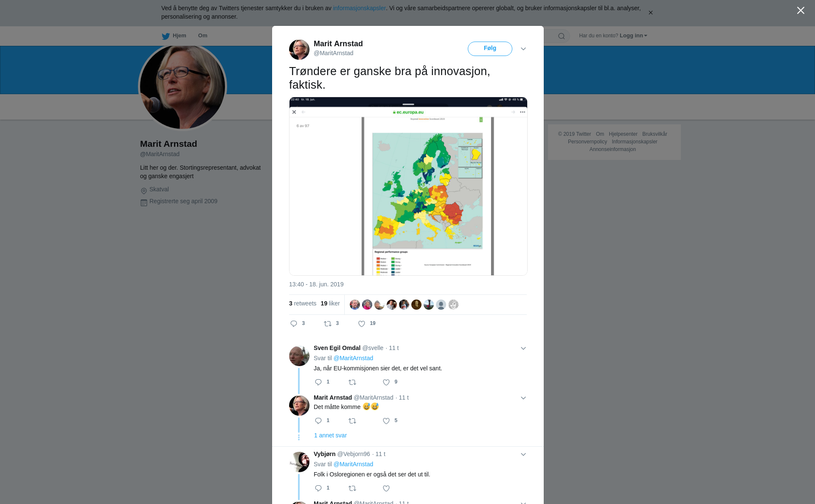The image size is (815, 504).
Task: Retweet Sven Egil Omdal's reply
Action: (x=352, y=382)
